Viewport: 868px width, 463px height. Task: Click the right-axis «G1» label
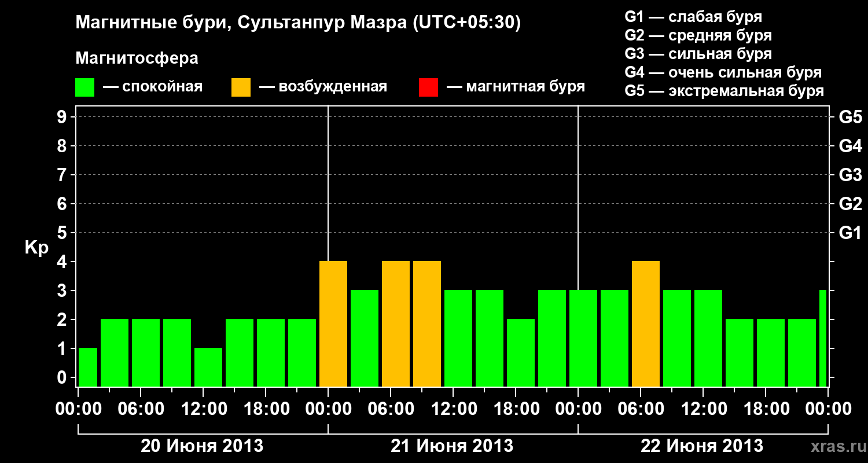click(850, 233)
